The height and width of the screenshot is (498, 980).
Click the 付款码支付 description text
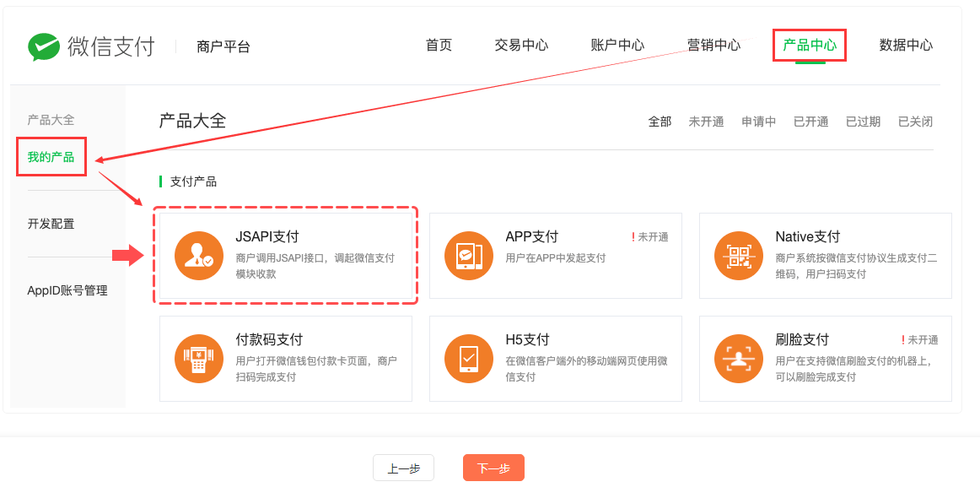(x=316, y=369)
